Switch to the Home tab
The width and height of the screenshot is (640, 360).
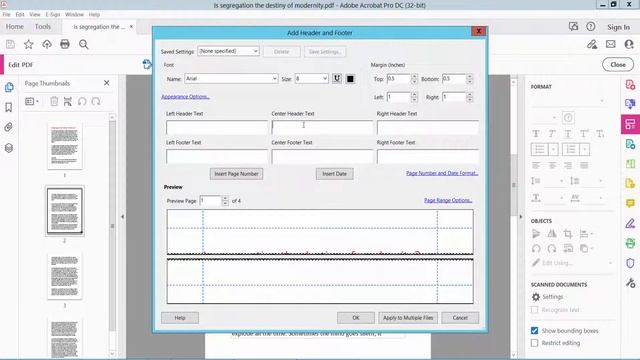(15, 27)
